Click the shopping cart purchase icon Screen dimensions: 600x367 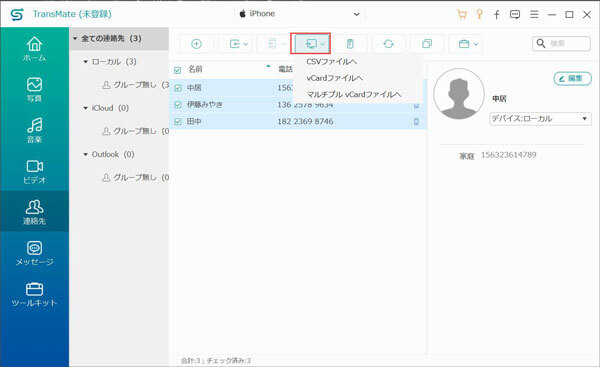(x=462, y=15)
